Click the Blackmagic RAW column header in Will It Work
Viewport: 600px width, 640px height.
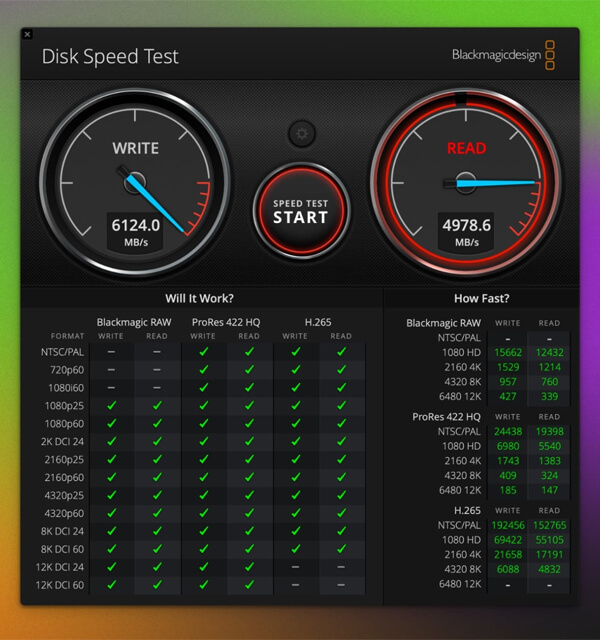[134, 322]
